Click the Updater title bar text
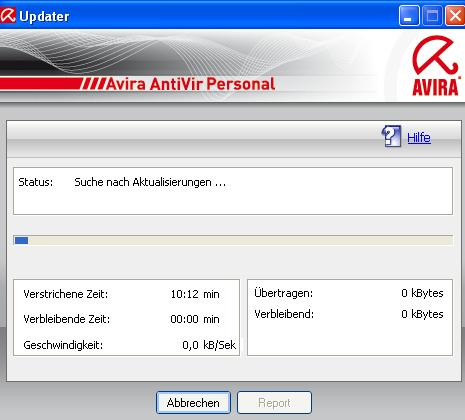This screenshot has width=465, height=420. tap(44, 16)
